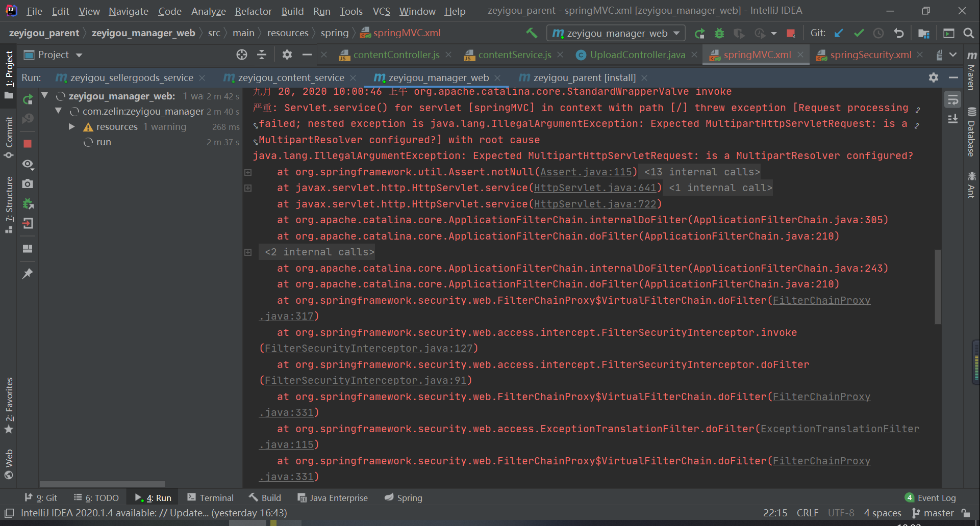This screenshot has height=526, width=980.
Task: Toggle the 7: Structure tool window
Action: [9, 205]
